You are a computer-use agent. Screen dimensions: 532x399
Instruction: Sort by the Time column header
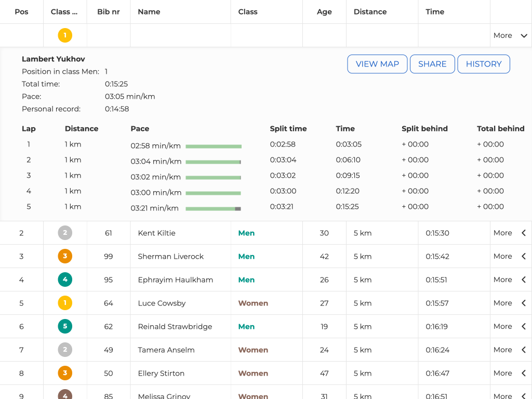435,11
